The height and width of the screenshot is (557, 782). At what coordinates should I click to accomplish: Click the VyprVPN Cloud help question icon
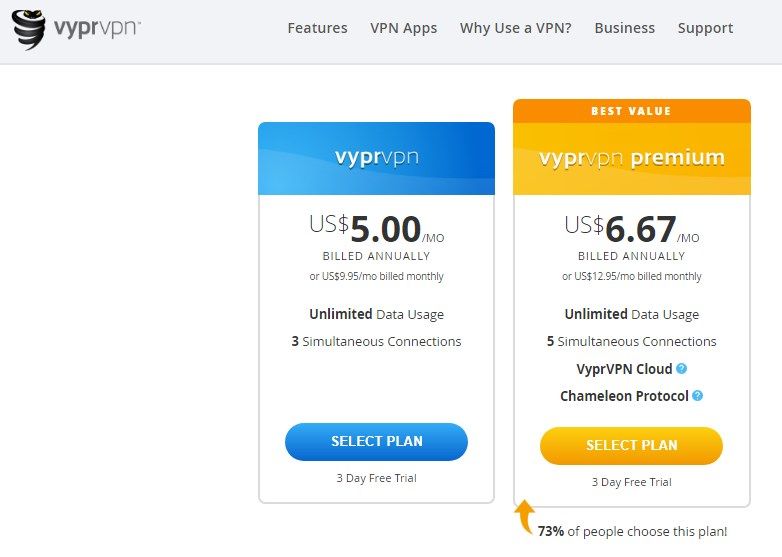pyautogui.click(x=681, y=369)
